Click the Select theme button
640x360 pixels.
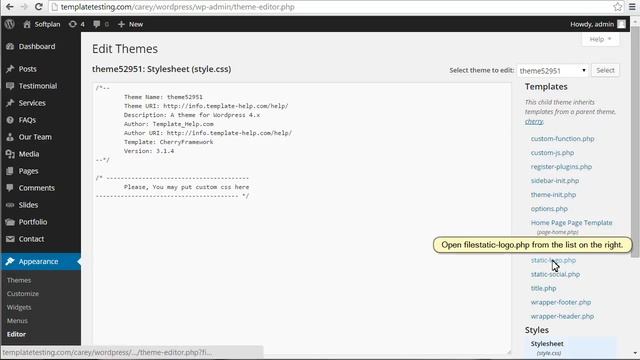pos(605,70)
